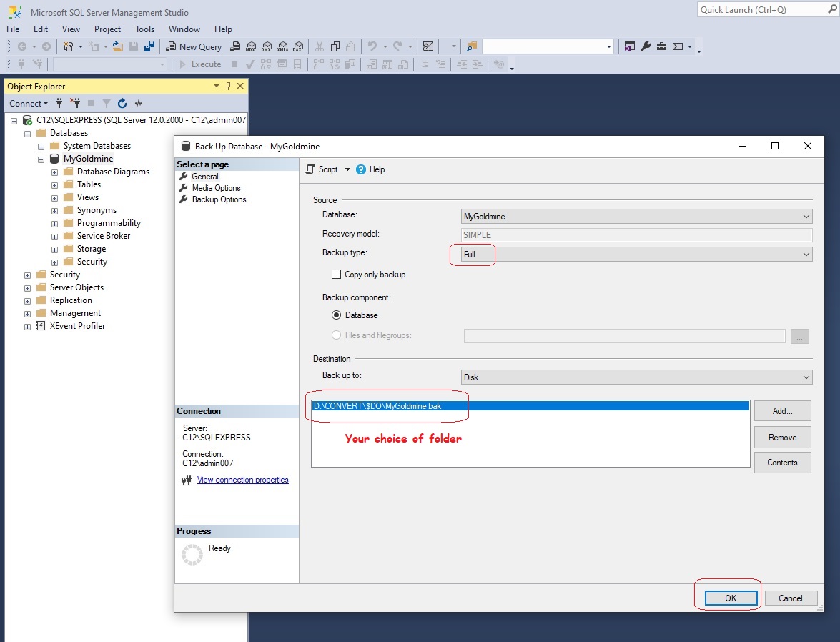
Task: Open the Help menu in menu bar
Action: [223, 29]
